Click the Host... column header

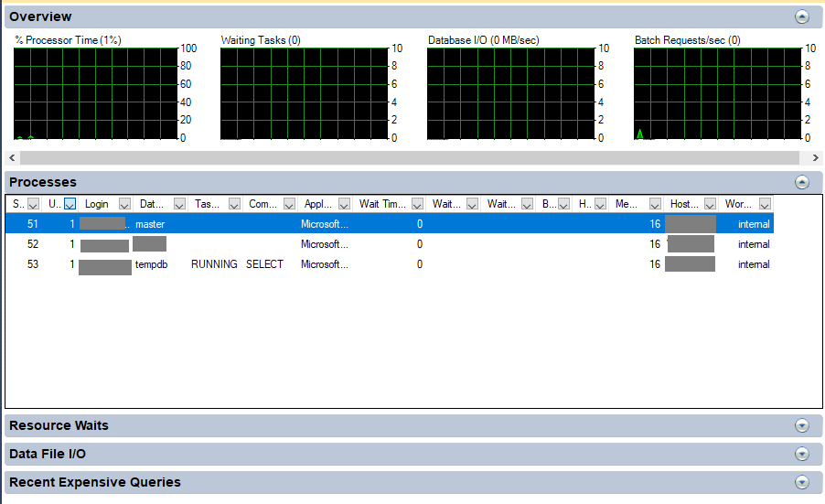click(x=684, y=204)
